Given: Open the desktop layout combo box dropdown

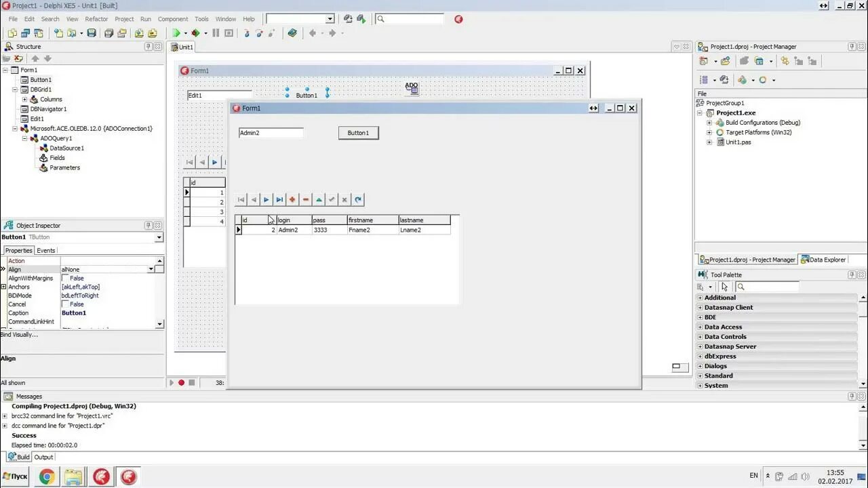Looking at the screenshot, I should tap(330, 19).
